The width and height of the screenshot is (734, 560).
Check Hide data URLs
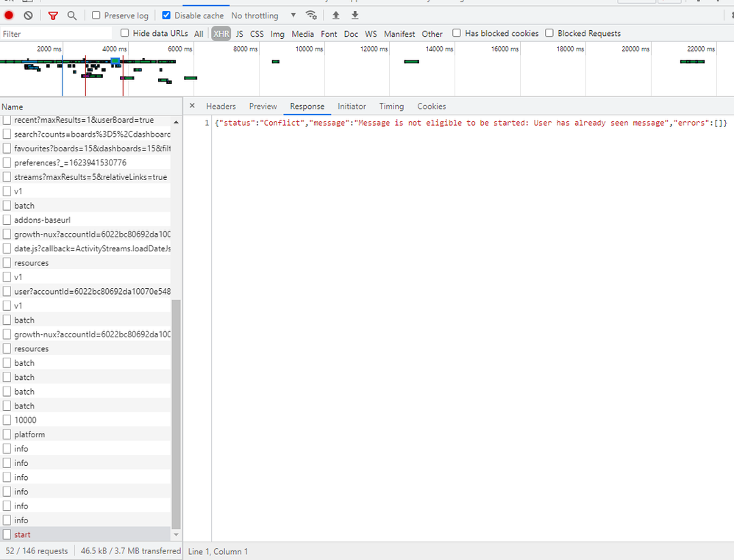click(x=124, y=33)
